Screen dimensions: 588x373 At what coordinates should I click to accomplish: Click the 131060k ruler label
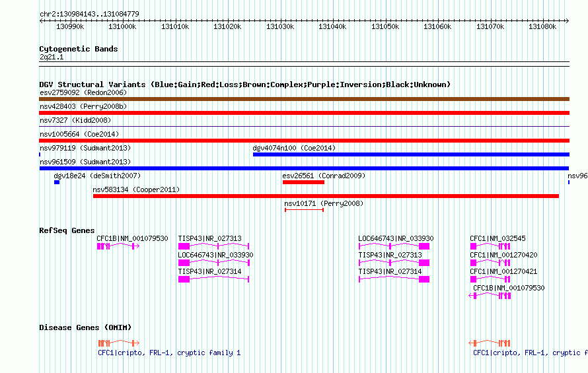coord(437,26)
